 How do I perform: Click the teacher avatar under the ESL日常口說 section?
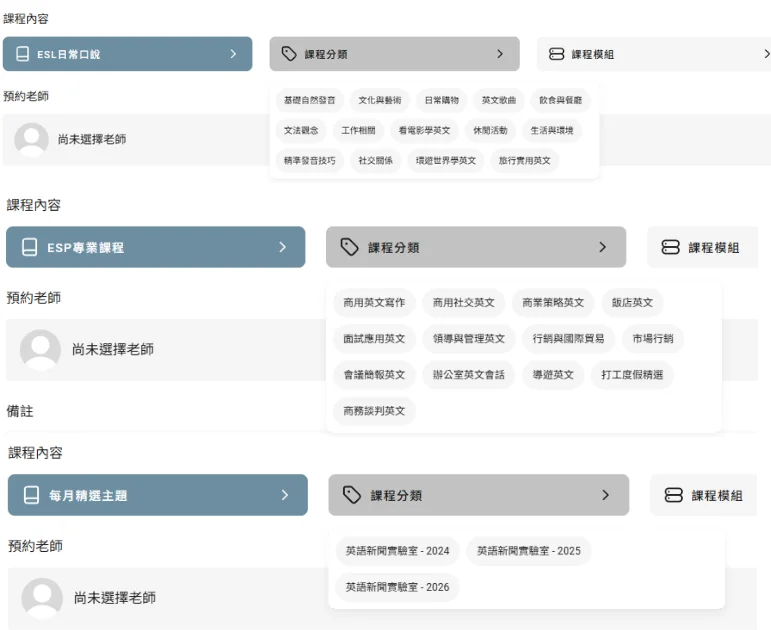coord(31,140)
